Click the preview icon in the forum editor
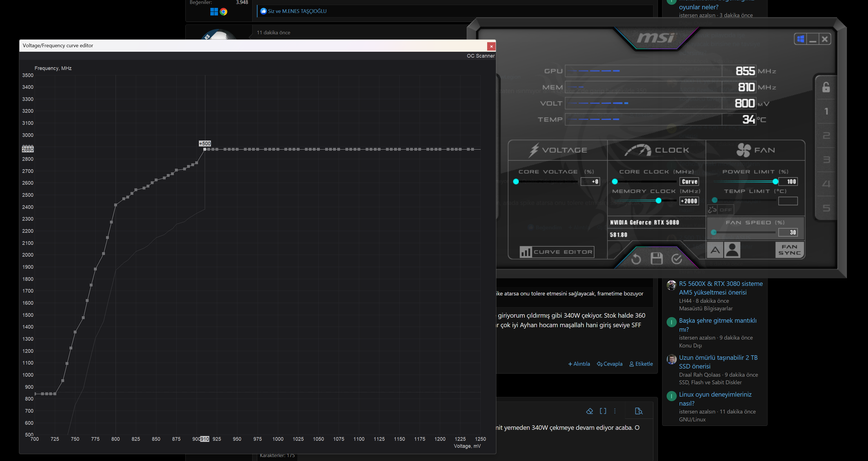The image size is (868, 461). pos(638,411)
